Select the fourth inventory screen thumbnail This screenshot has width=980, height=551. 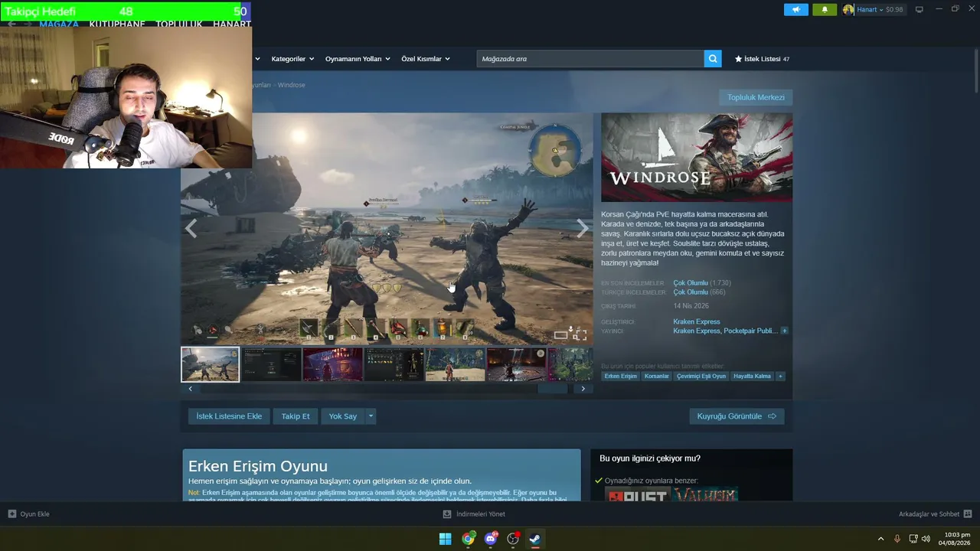(394, 364)
